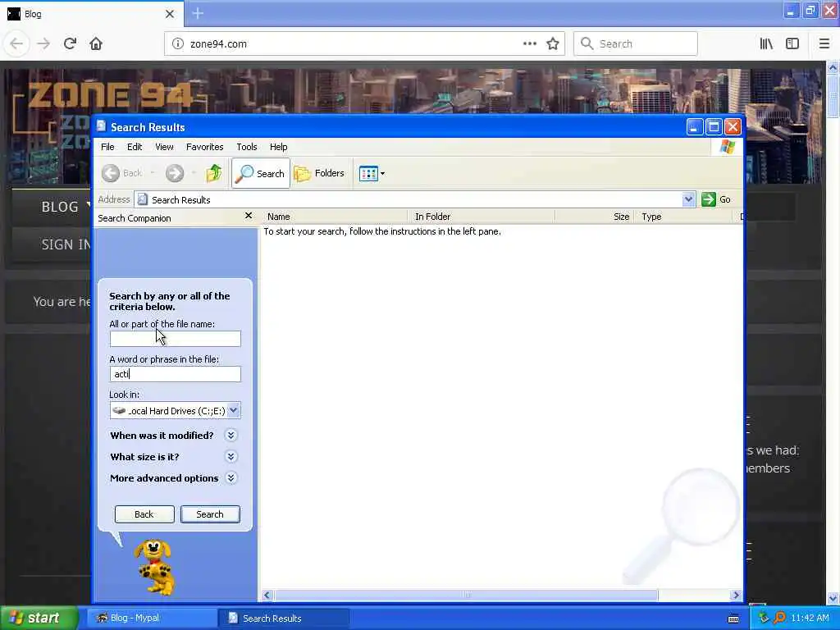Click browser page scroll-down arrow

(833, 598)
